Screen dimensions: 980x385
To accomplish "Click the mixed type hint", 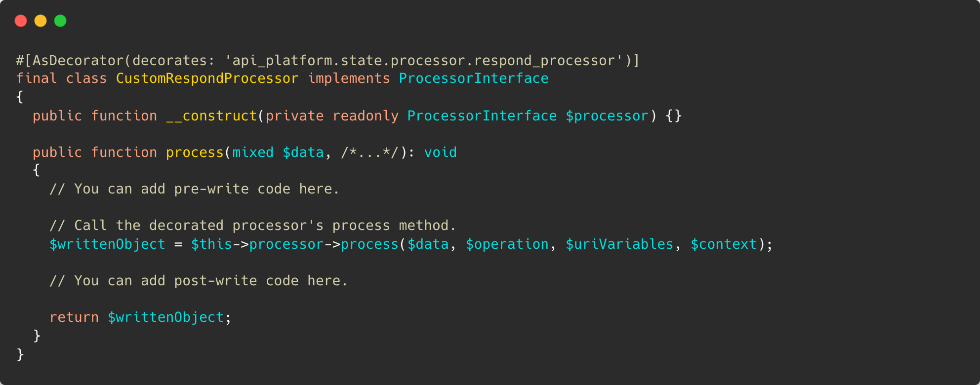I will coord(253,153).
